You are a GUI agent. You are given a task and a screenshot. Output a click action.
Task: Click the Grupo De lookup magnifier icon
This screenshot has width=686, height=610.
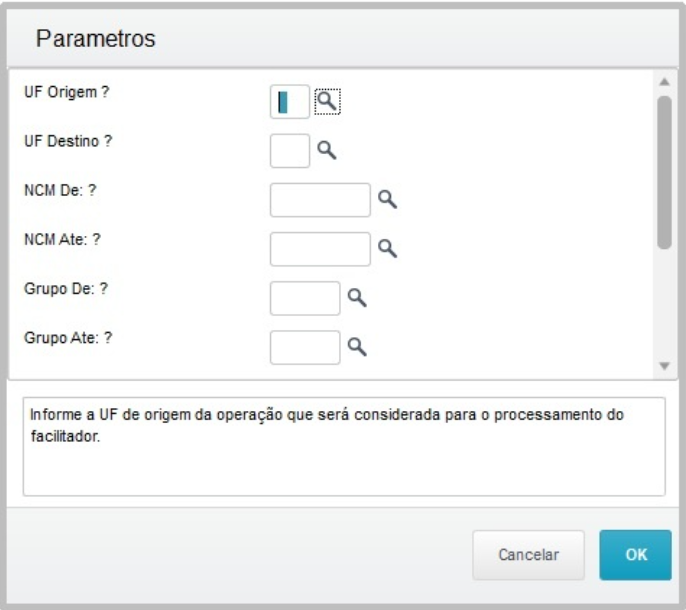click(357, 297)
